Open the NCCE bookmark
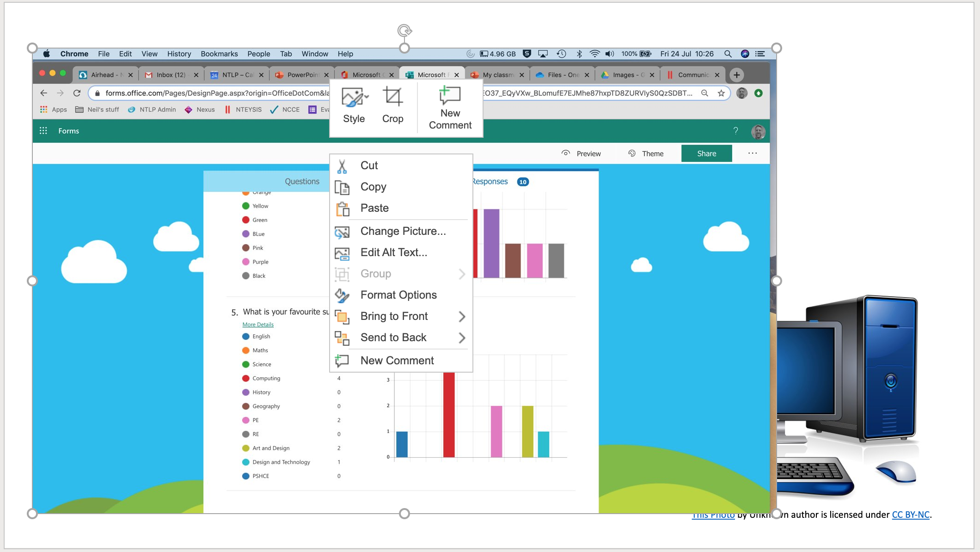The width and height of the screenshot is (980, 552). pyautogui.click(x=285, y=110)
